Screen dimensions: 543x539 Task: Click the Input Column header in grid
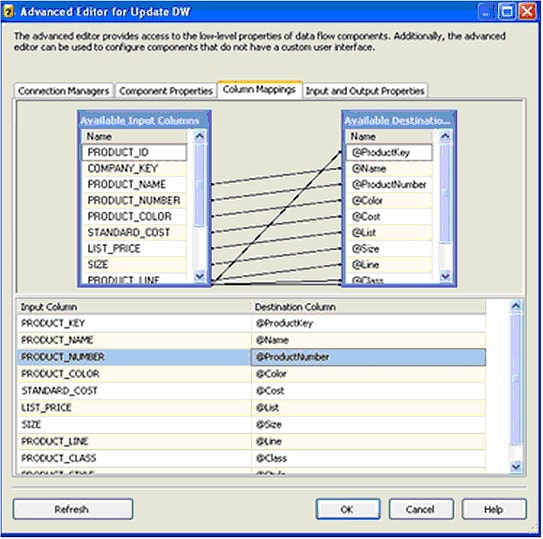[x=134, y=307]
